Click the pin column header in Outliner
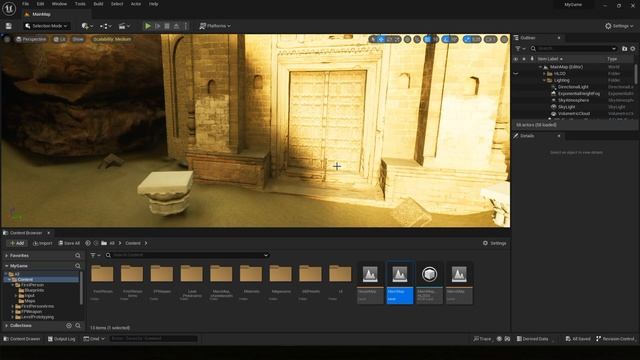This screenshot has height=360, width=640. pos(532,59)
